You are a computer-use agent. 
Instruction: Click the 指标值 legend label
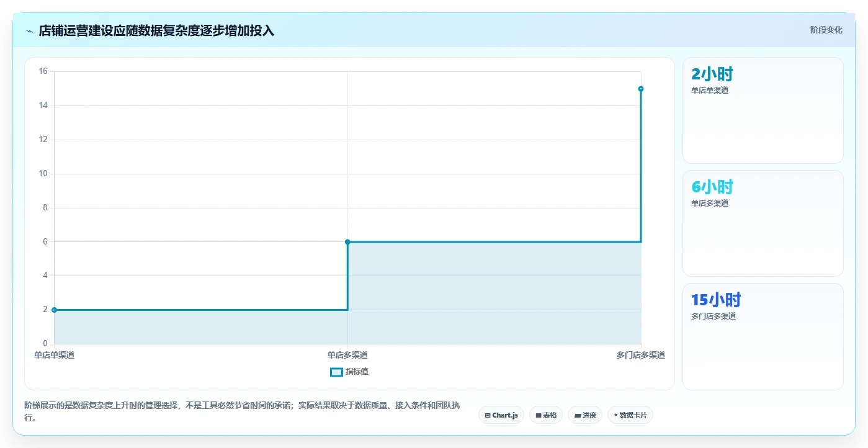pyautogui.click(x=357, y=372)
